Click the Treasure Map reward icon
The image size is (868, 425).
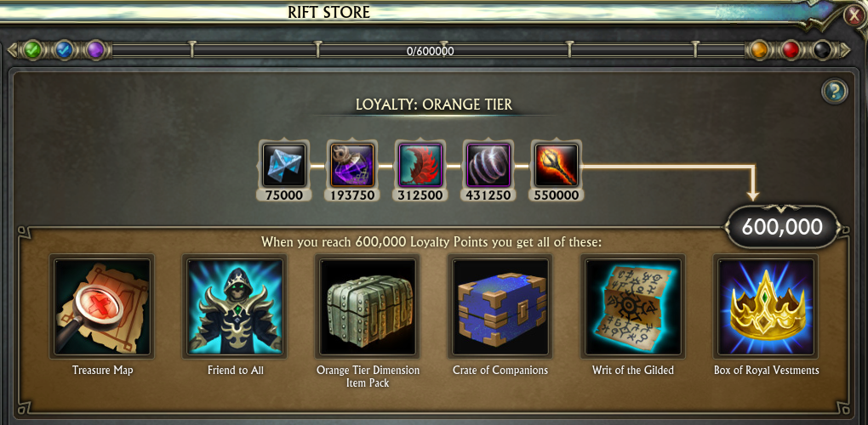coord(102,307)
